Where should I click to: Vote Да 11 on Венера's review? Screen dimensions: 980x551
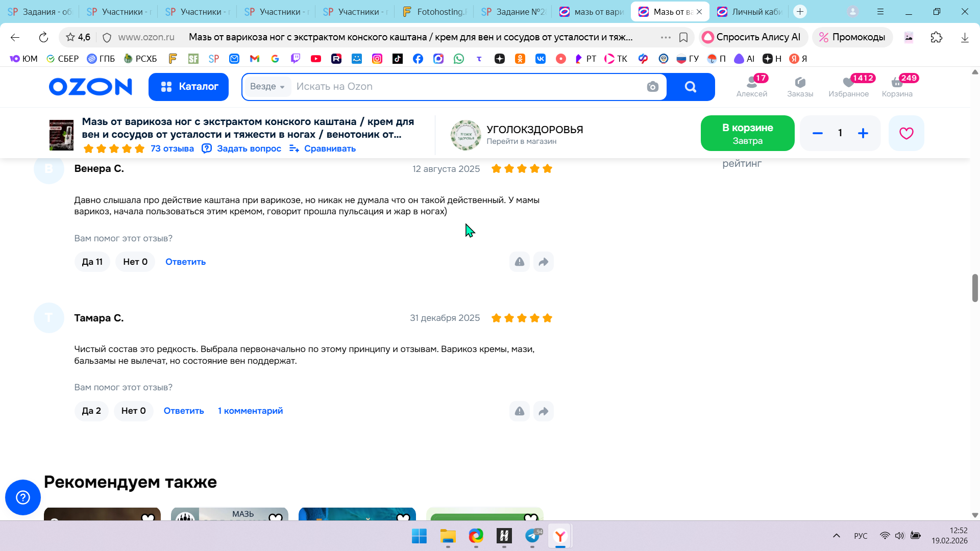92,262
